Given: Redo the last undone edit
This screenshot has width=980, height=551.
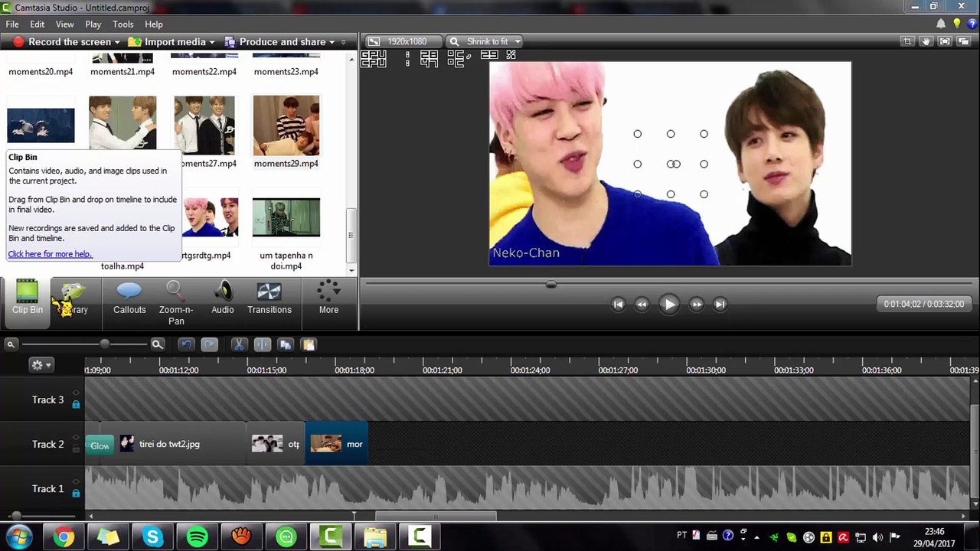Looking at the screenshot, I should pos(209,344).
